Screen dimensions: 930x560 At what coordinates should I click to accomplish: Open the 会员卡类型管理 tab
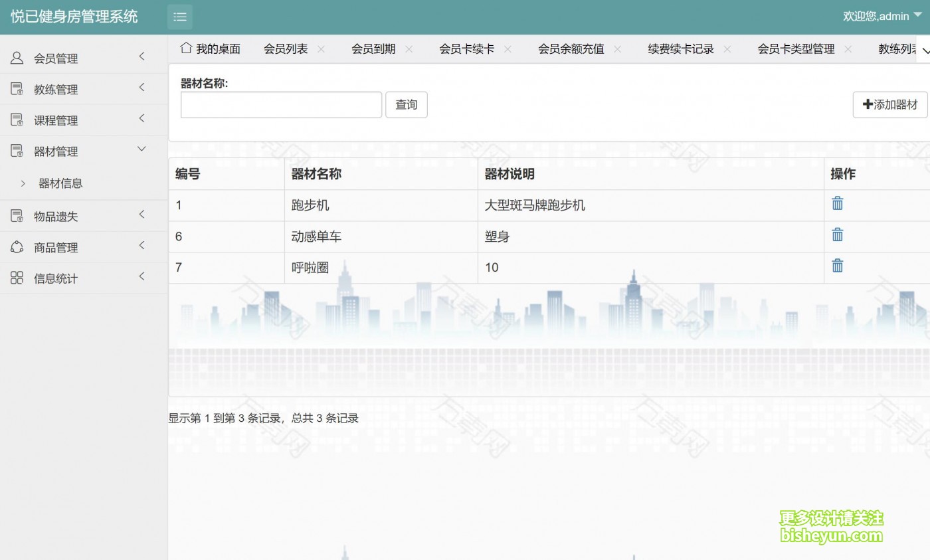pyautogui.click(x=796, y=48)
